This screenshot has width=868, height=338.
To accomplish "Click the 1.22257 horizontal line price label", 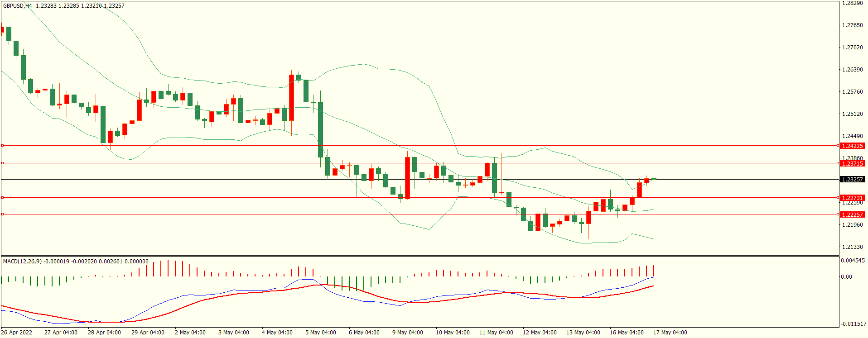I will (x=852, y=214).
